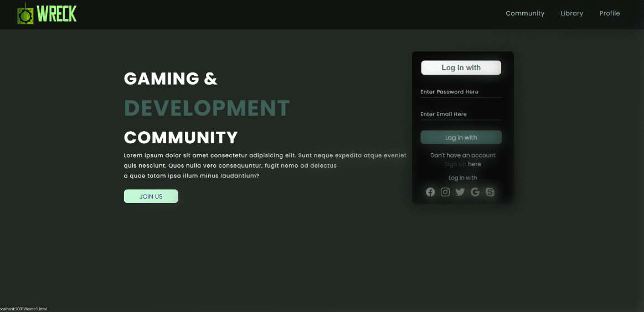Focus the Enter Email Here field
The image size is (644, 312).
[461, 115]
